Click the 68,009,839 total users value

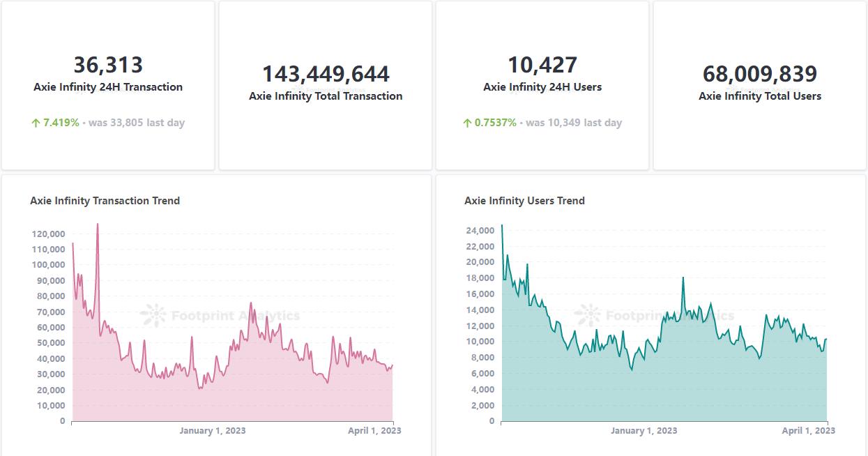(x=760, y=74)
